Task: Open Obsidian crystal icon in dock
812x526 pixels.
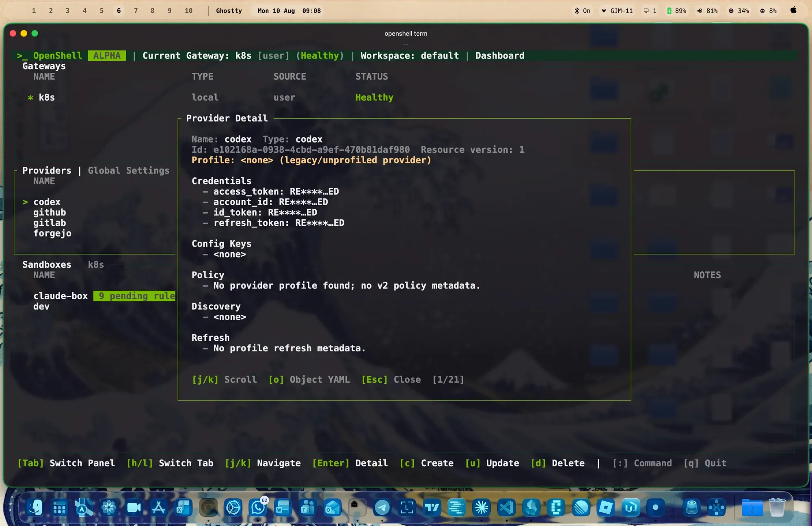Action: click(x=531, y=507)
